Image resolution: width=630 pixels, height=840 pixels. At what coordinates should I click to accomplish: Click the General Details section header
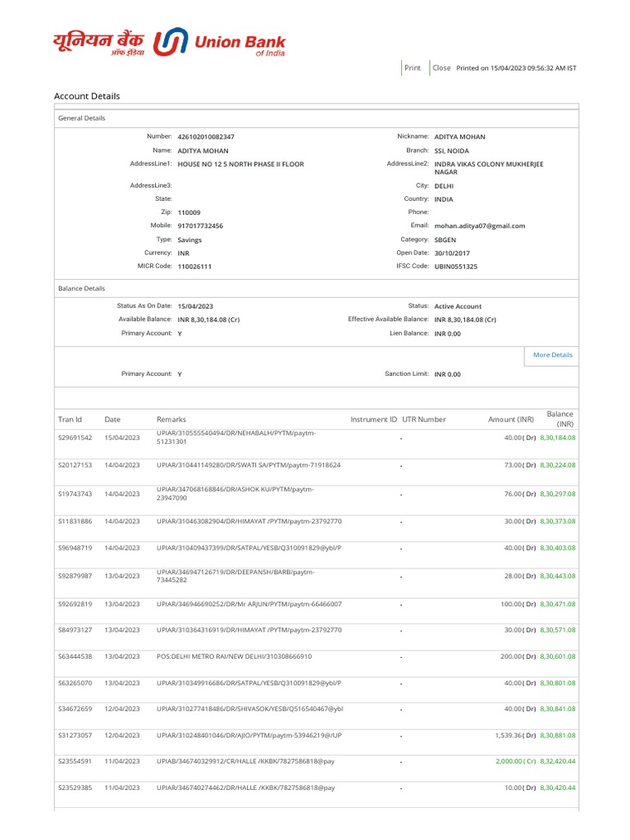(x=82, y=118)
